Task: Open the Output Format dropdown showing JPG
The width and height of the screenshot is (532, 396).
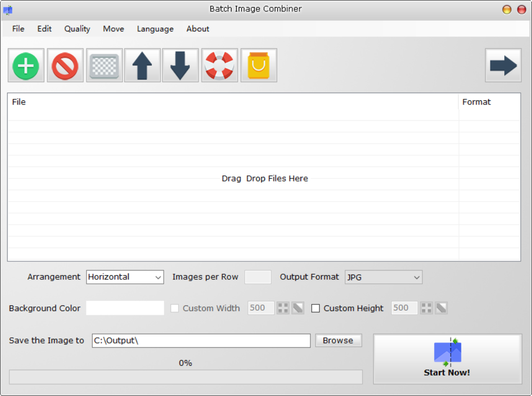Action: pyautogui.click(x=383, y=277)
